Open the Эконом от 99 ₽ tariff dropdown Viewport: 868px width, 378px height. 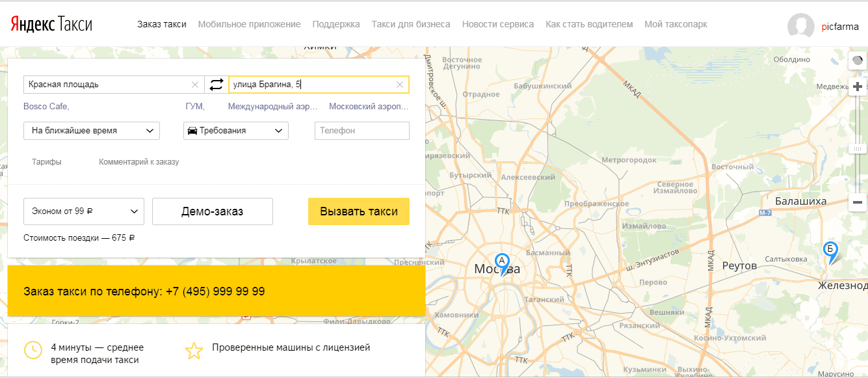point(84,211)
